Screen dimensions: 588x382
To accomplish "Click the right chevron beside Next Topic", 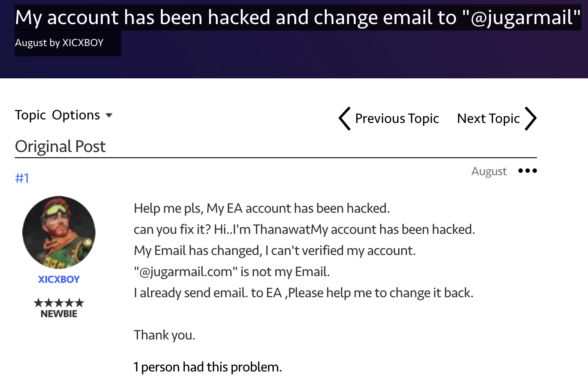I will click(x=531, y=119).
